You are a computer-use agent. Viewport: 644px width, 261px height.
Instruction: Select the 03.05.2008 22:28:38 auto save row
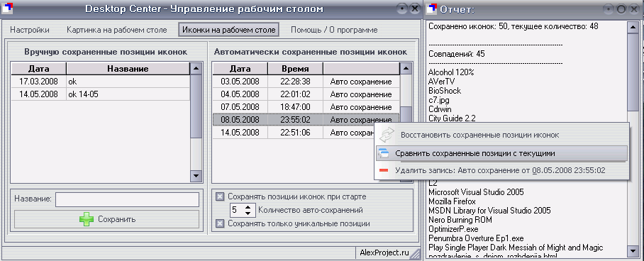(306, 82)
